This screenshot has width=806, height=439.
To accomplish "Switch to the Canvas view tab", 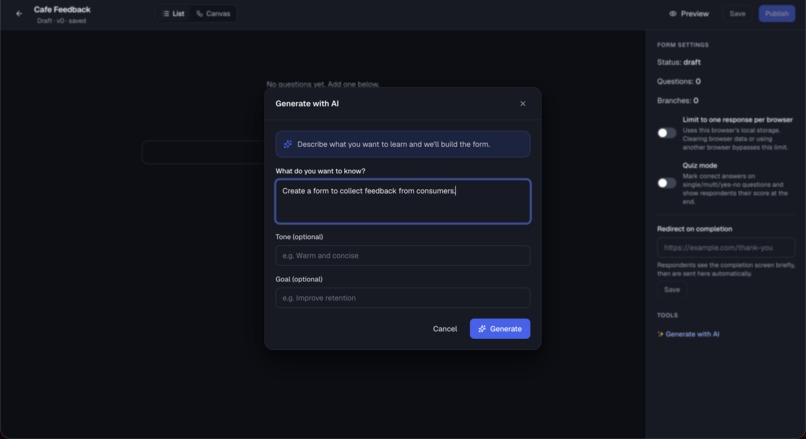I will pyautogui.click(x=213, y=14).
